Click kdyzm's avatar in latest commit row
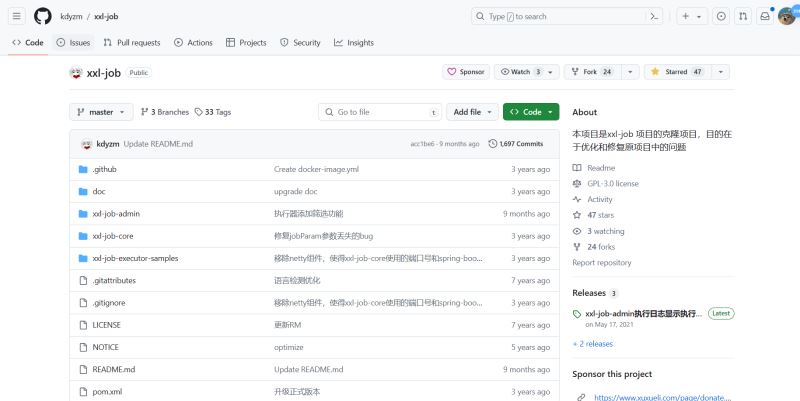The image size is (800, 401). tap(86, 144)
